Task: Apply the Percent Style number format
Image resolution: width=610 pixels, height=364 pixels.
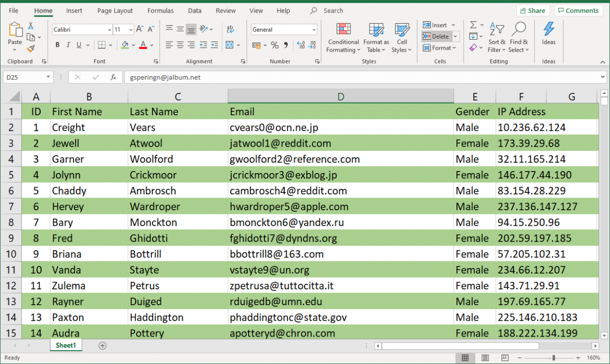Action: point(275,45)
